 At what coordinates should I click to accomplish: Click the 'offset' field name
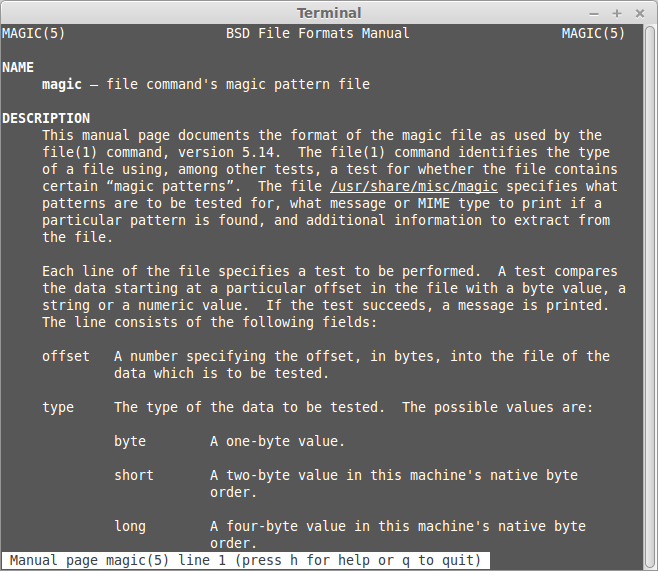tap(66, 356)
